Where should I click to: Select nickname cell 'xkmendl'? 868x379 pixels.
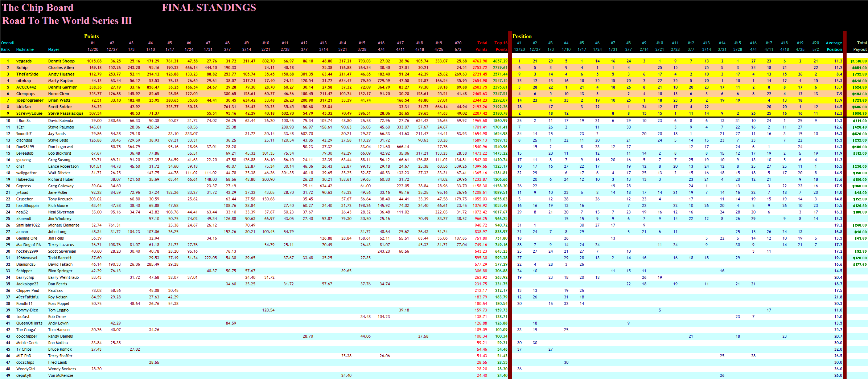click(x=24, y=219)
